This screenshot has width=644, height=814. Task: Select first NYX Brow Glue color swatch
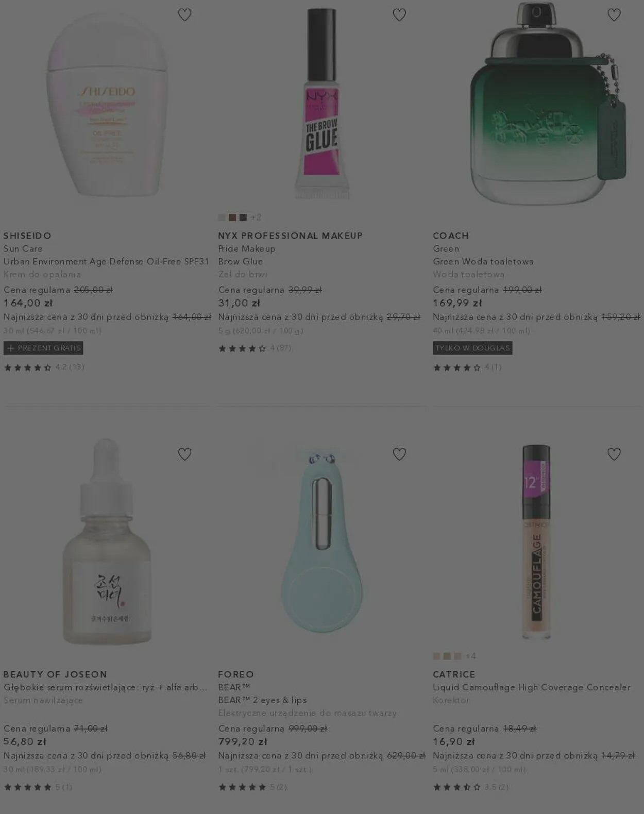[222, 217]
